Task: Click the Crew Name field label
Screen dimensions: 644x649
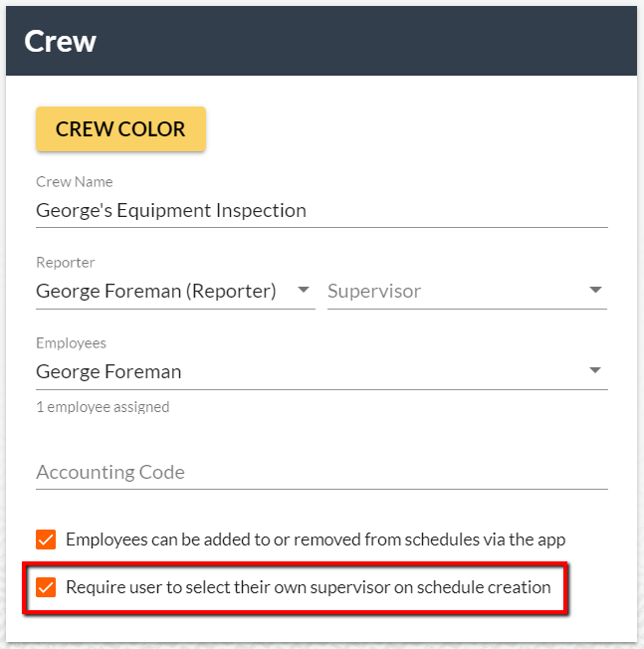Action: 74,182
